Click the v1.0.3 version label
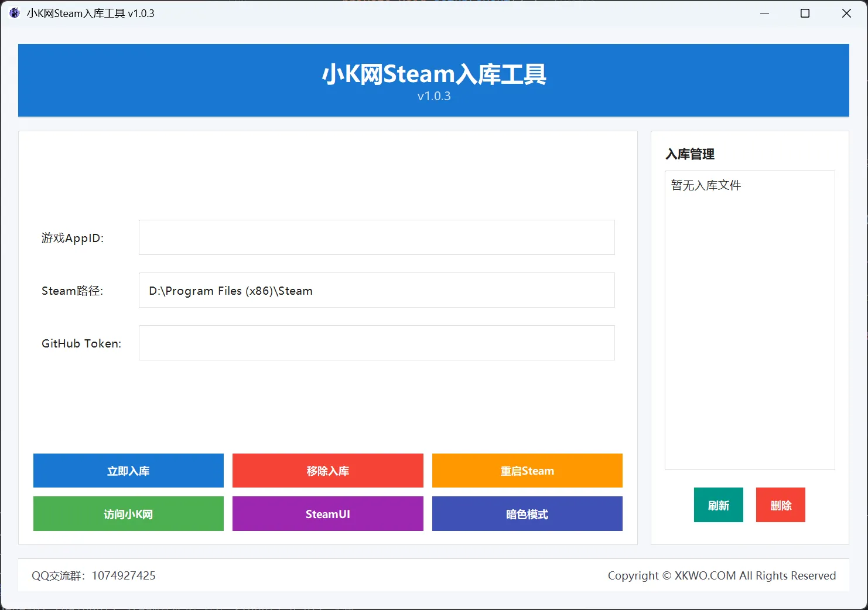 coord(433,96)
